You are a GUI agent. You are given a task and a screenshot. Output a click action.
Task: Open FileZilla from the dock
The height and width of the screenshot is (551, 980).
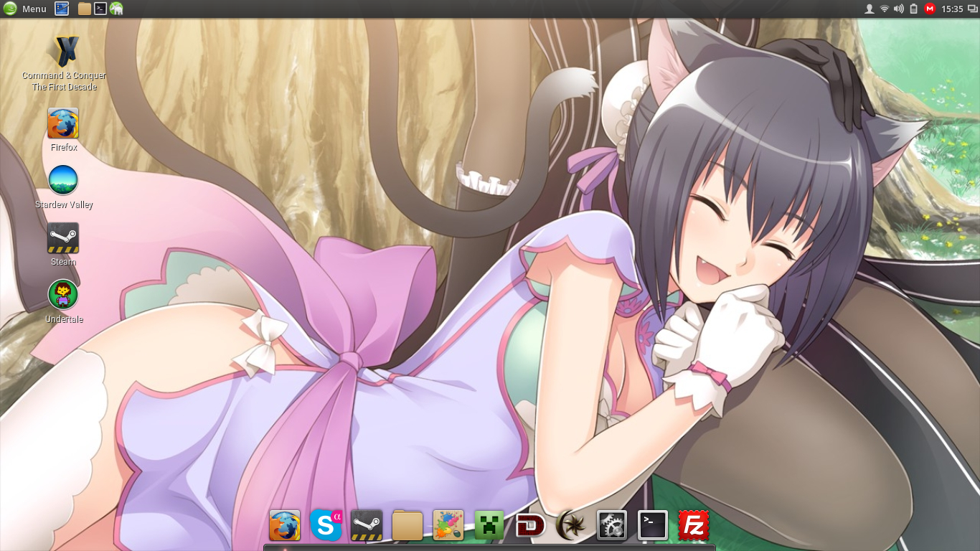694,525
